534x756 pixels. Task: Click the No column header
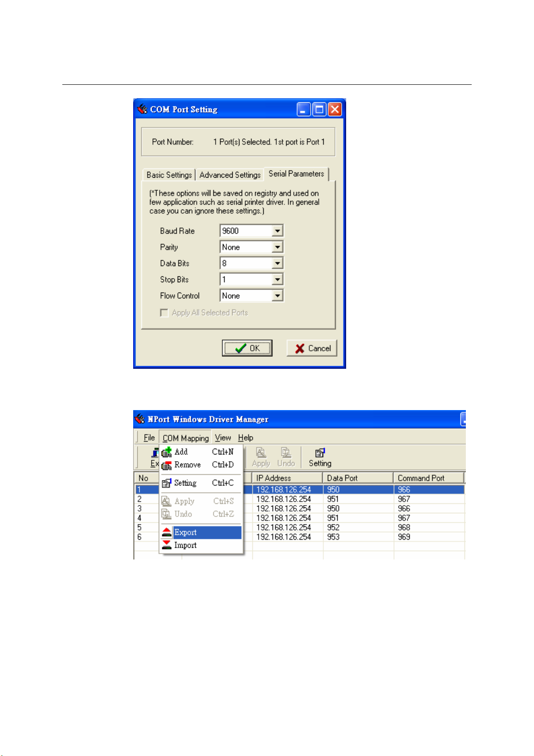pos(147,478)
